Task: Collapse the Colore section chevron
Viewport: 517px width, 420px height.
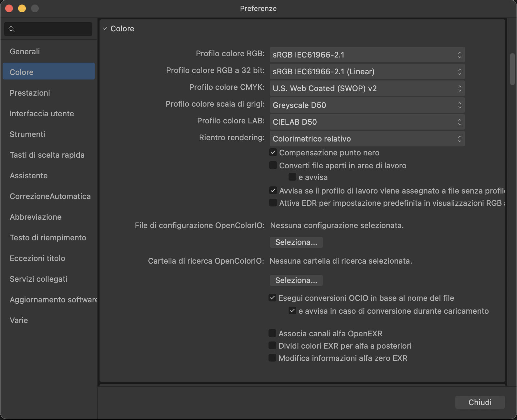Action: [105, 28]
